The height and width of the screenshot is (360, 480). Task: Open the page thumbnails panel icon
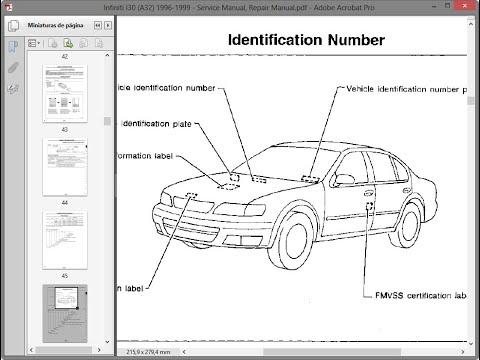pos(13,26)
